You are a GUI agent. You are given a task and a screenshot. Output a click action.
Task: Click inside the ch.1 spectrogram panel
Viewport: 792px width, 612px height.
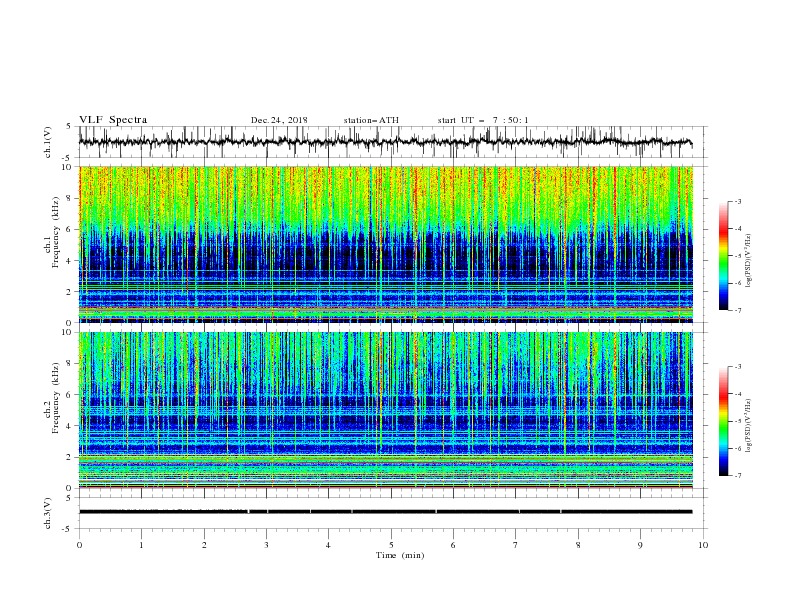coord(386,244)
